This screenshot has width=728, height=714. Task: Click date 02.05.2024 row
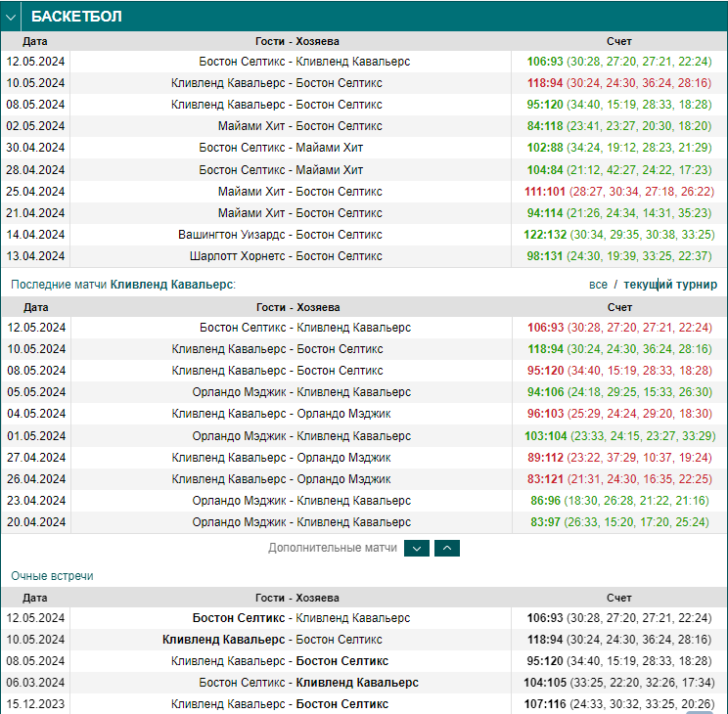(x=35, y=126)
